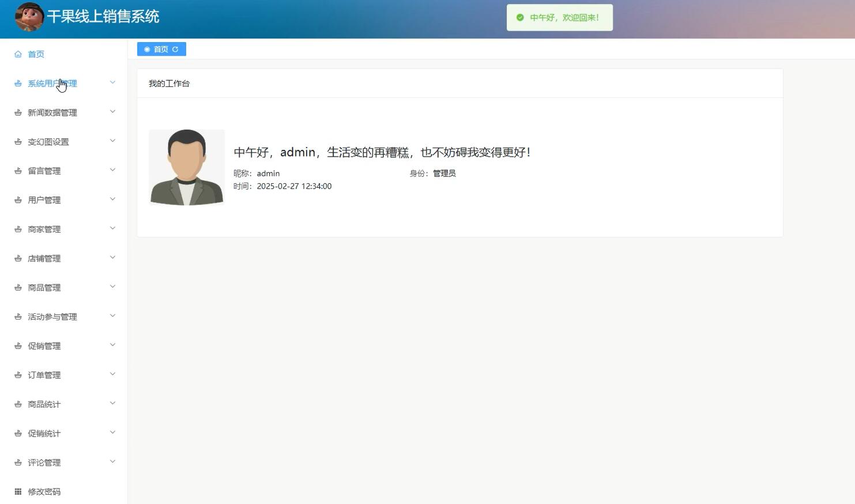Viewport: 855px width, 504px height.
Task: Expand the 系统用户管理 menu chevron
Action: click(113, 82)
